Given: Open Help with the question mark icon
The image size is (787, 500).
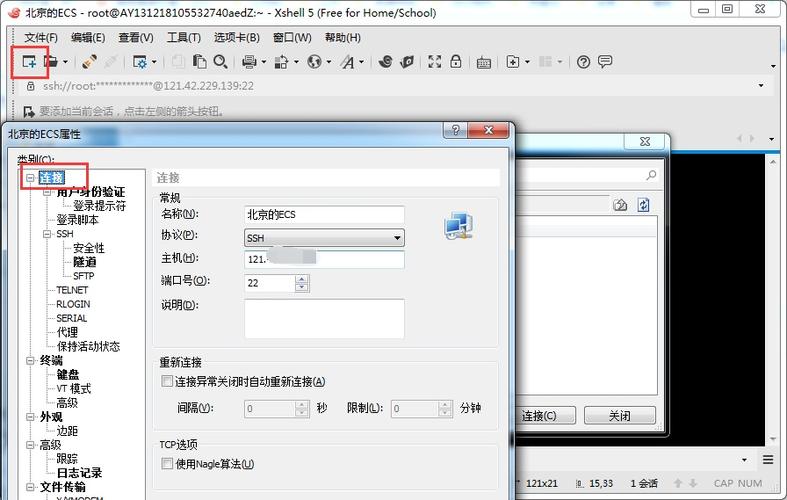Looking at the screenshot, I should 583,62.
